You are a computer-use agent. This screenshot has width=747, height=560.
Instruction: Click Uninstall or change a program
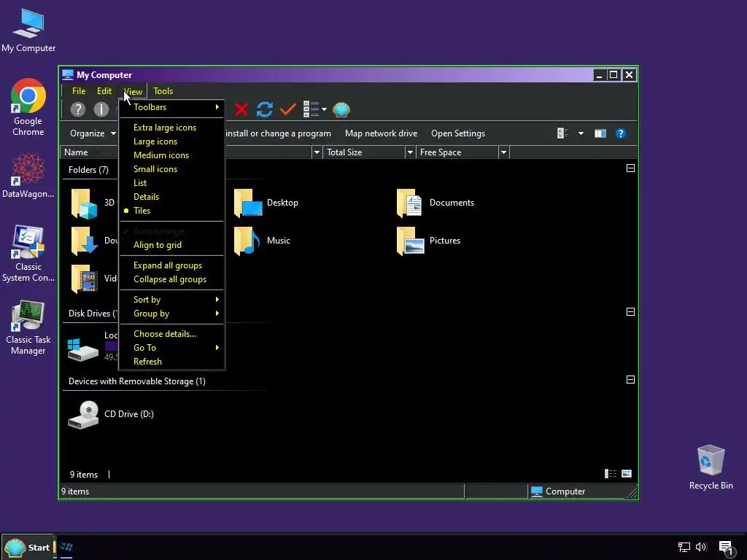tap(278, 133)
